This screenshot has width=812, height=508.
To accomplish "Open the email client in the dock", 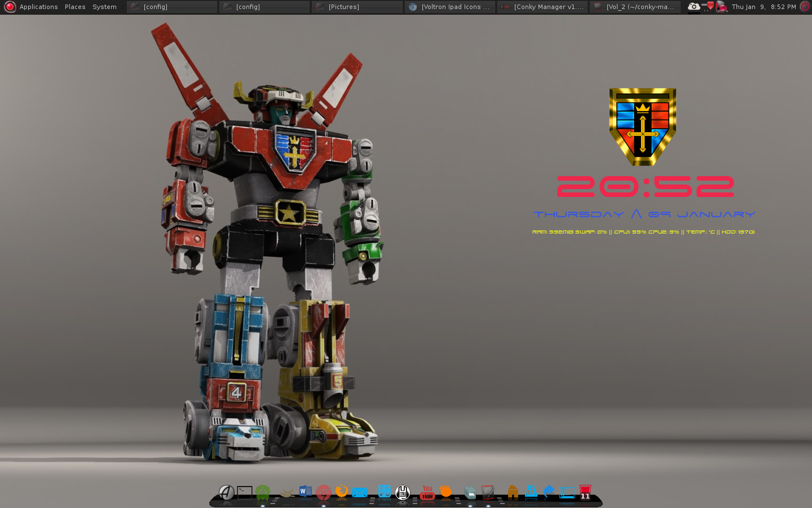I will click(x=360, y=491).
